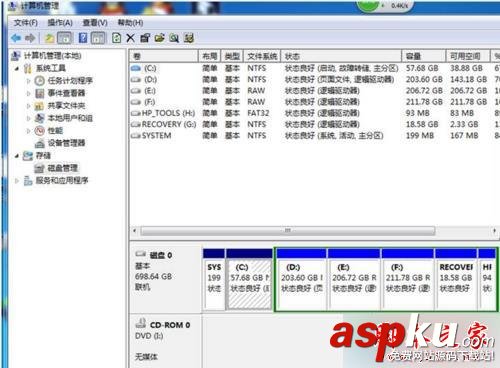This screenshot has height=368, width=500.
Task: Toggle the Show/Hide Action Pane icon
Action: point(98,38)
